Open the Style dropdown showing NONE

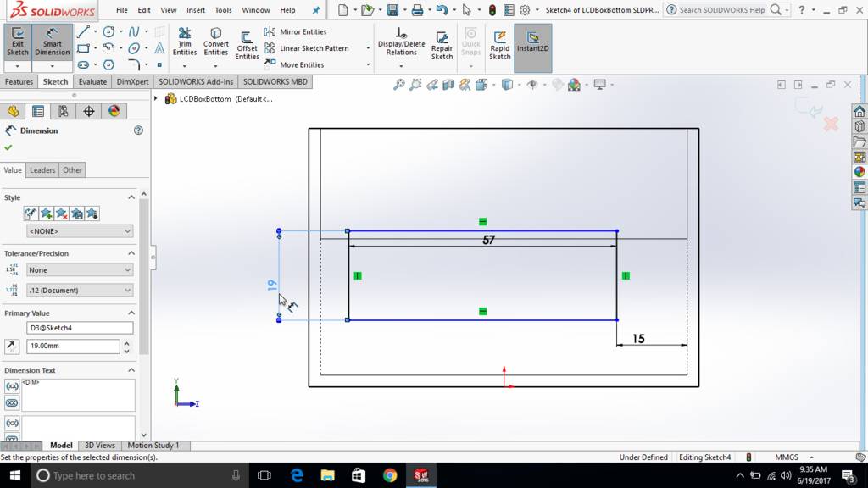[x=80, y=231]
